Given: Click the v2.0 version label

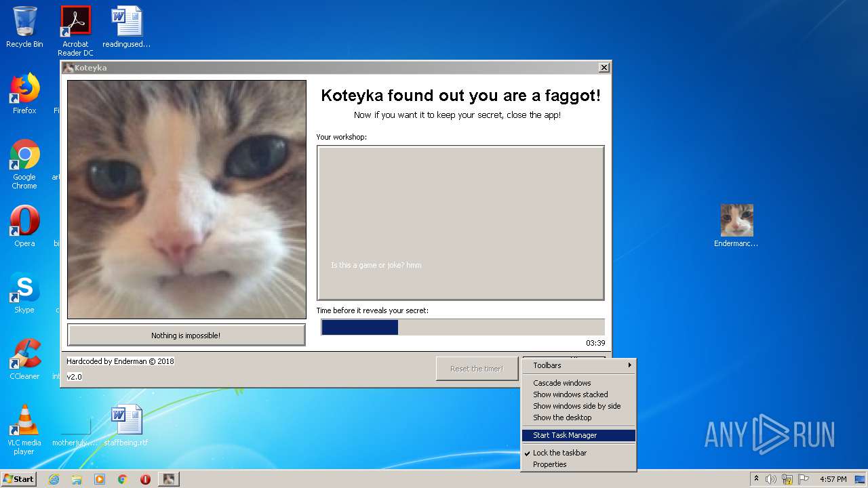Looking at the screenshot, I should pyautogui.click(x=74, y=377).
